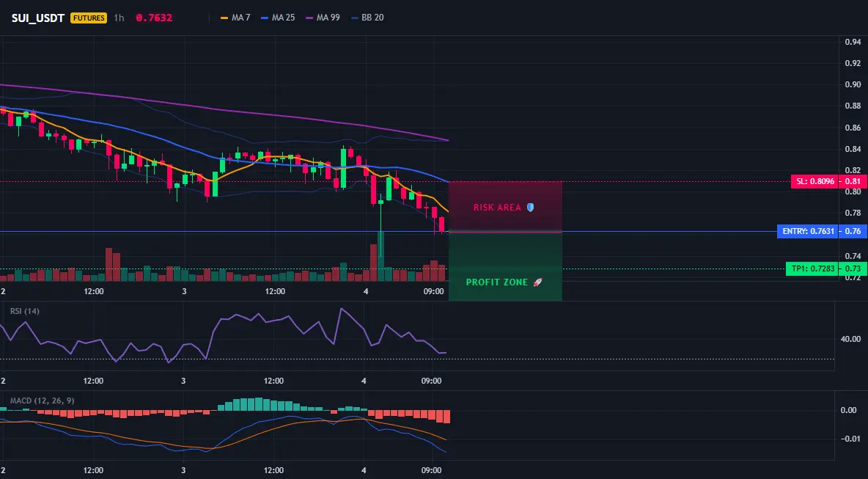Click the rocket icon beside PROFIT ZONE

pos(537,282)
